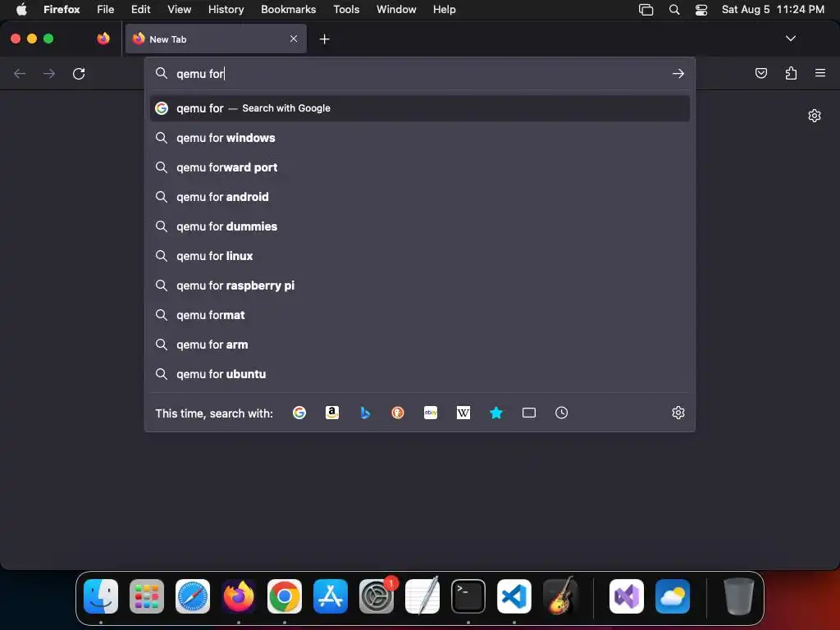Open Visual Studio Code from the Dock
Image resolution: width=840 pixels, height=630 pixels.
pos(514,596)
